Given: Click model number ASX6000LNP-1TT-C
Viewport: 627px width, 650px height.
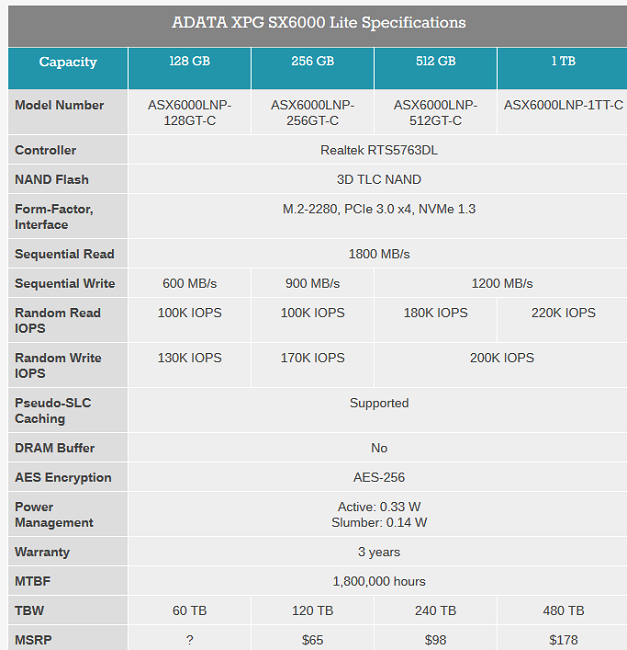Looking at the screenshot, I should pos(563,105).
